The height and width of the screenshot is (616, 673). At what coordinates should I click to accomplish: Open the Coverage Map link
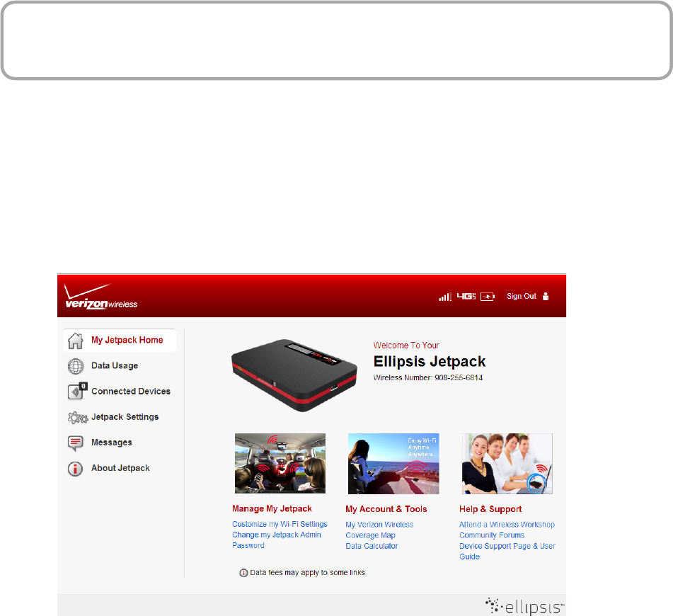point(370,535)
